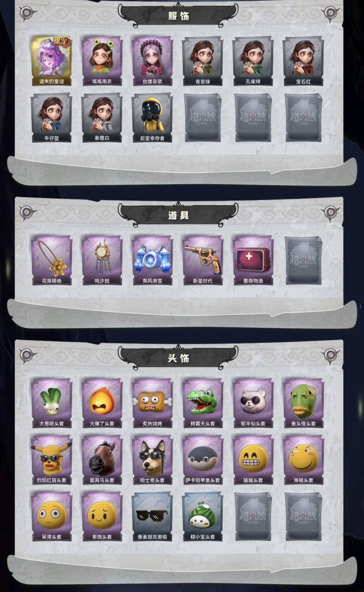Click the 道具 section header
Viewport: 364px width, 592px height.
(x=178, y=215)
